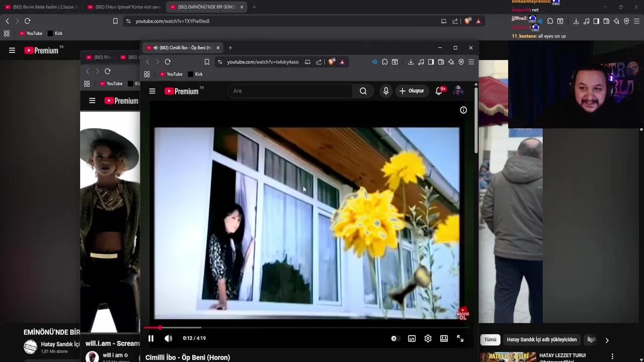The height and width of the screenshot is (362, 644).
Task: Click the red video progress bar
Action: [x=307, y=328]
